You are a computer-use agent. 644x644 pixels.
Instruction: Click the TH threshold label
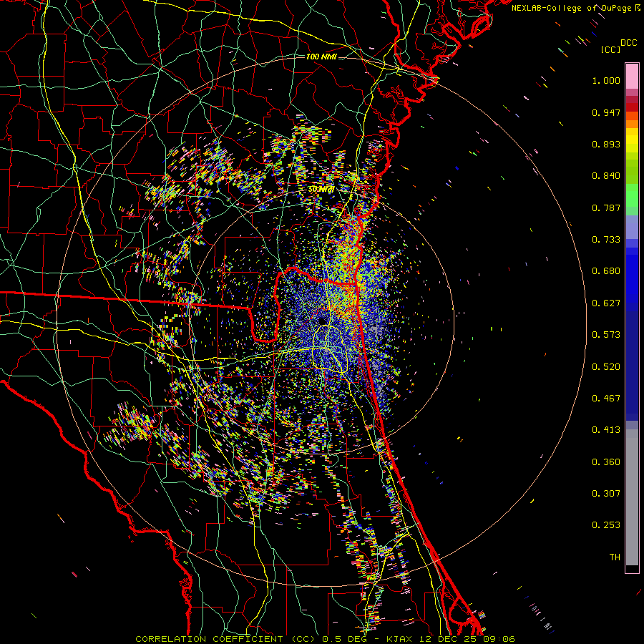615,557
